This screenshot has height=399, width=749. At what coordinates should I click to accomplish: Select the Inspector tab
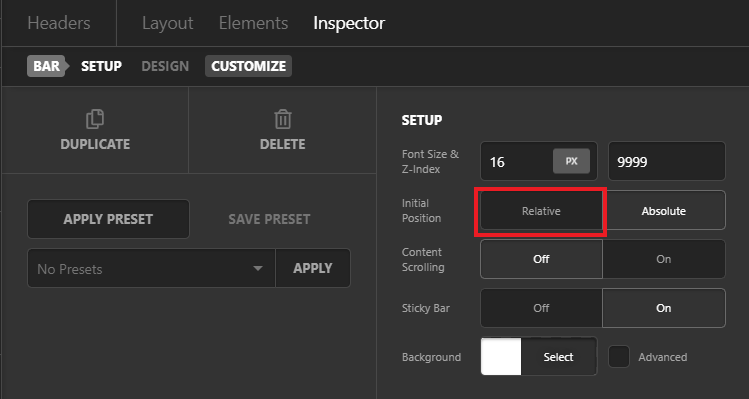349,23
